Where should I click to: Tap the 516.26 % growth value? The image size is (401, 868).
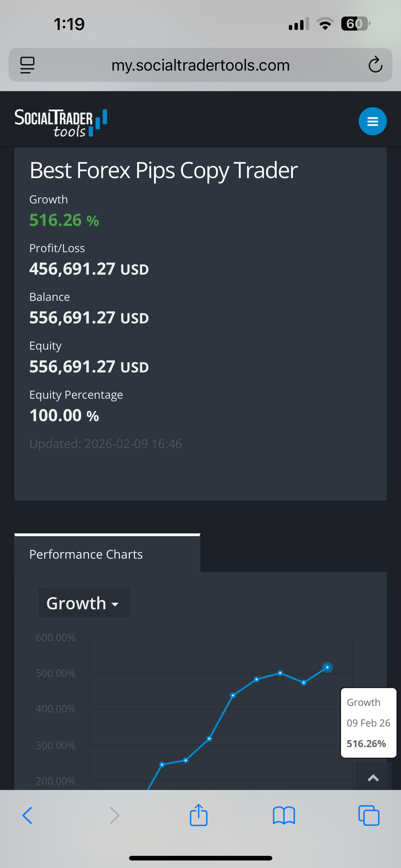point(64,220)
